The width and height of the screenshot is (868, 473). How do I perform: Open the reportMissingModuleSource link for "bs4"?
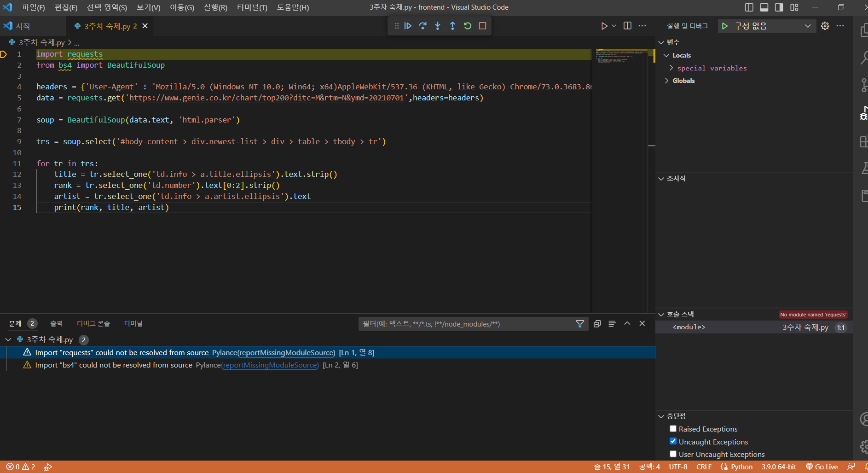[x=270, y=365]
